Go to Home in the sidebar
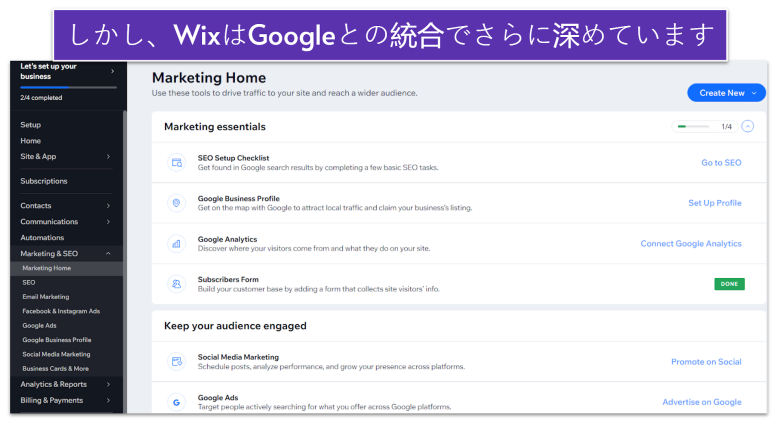 coord(30,141)
